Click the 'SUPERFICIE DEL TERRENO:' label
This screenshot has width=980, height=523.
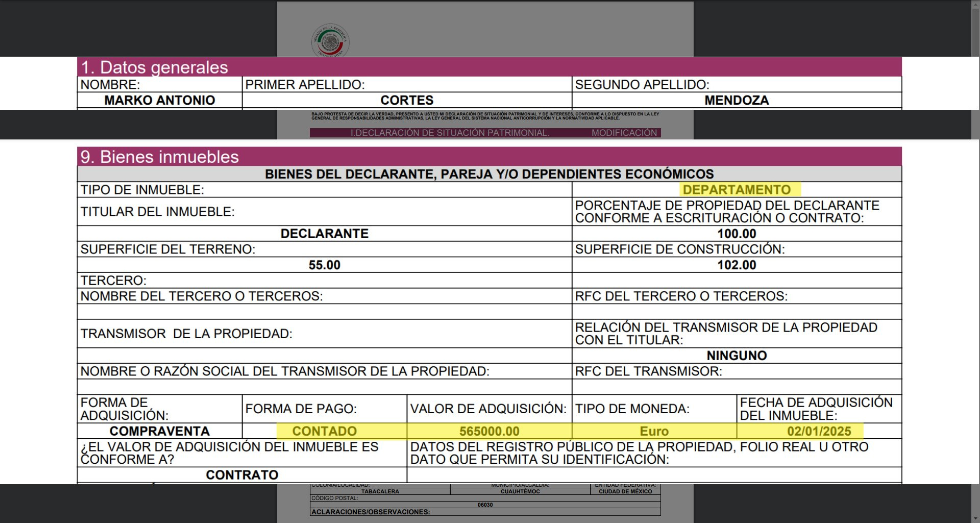click(168, 249)
